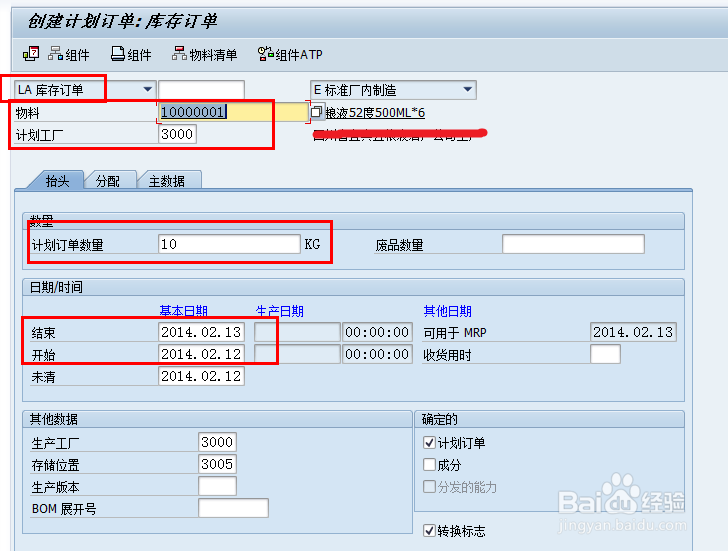Switch to the 分配 tab
This screenshot has width=728, height=551.
[x=108, y=180]
